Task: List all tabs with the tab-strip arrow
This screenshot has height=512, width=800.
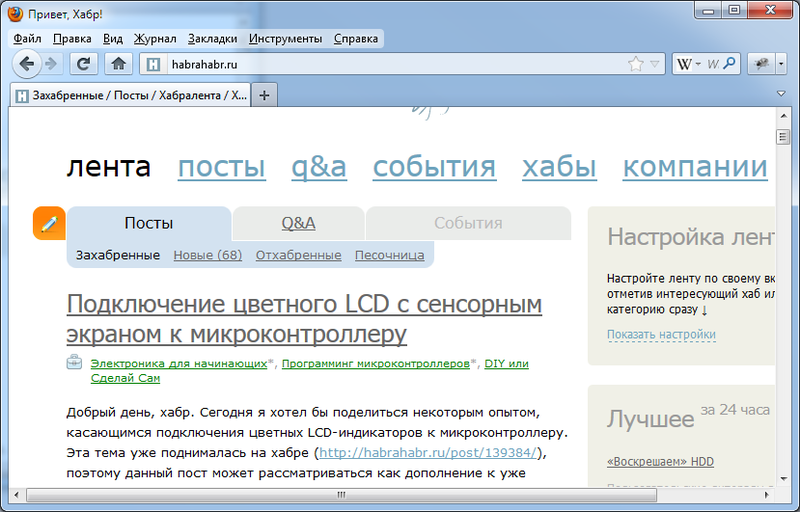Action: click(781, 94)
